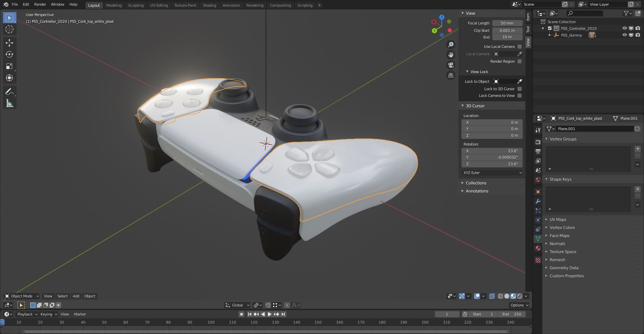Hide PS5_dummy in viewport via eye icon

coord(625,35)
